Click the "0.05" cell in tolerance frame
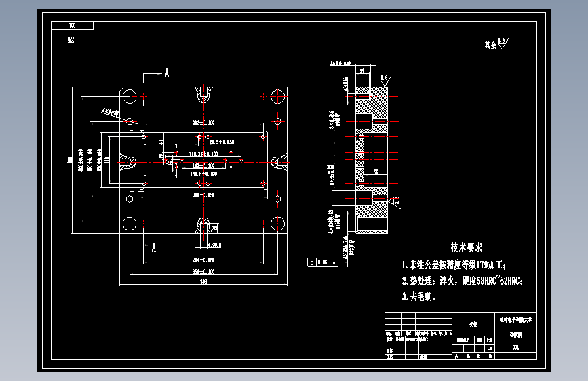This screenshot has height=381, width=588. point(323,262)
